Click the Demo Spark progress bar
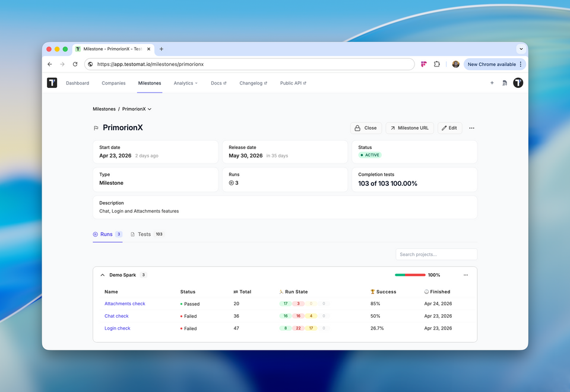Viewport: 570px width, 392px height. click(410, 275)
